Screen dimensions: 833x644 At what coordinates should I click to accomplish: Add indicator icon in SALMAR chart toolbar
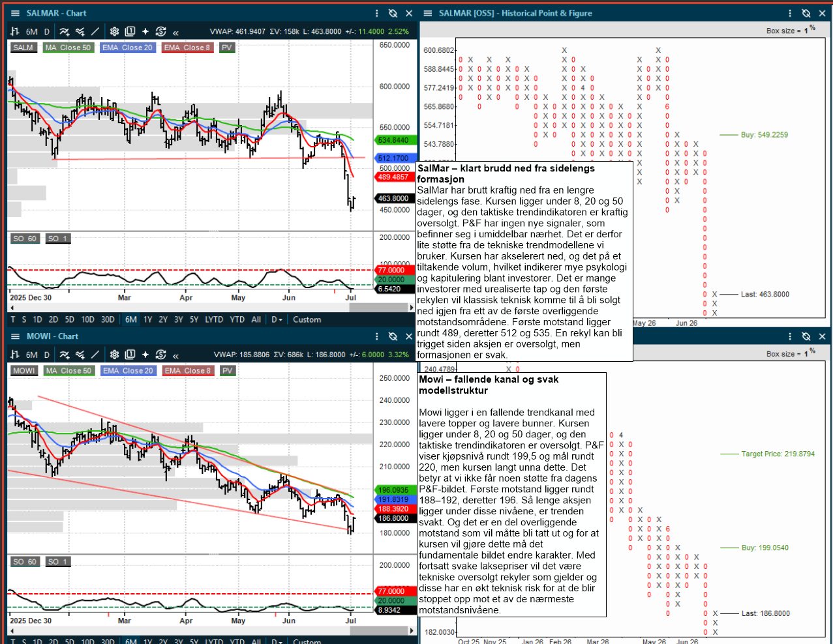tap(64, 31)
